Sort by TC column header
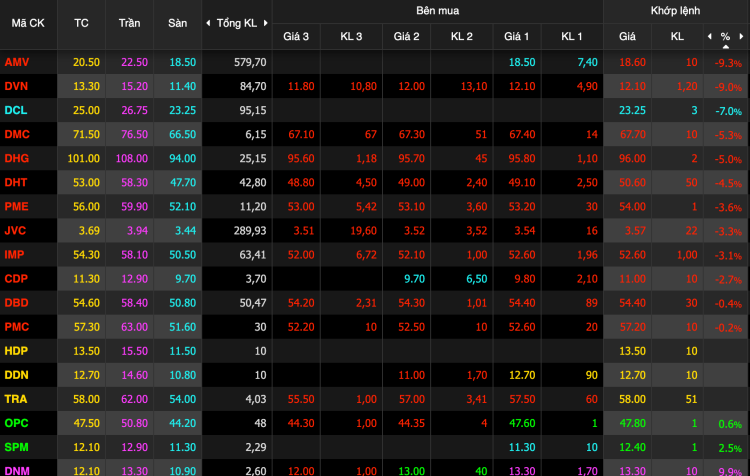750x476 pixels. 81,23
